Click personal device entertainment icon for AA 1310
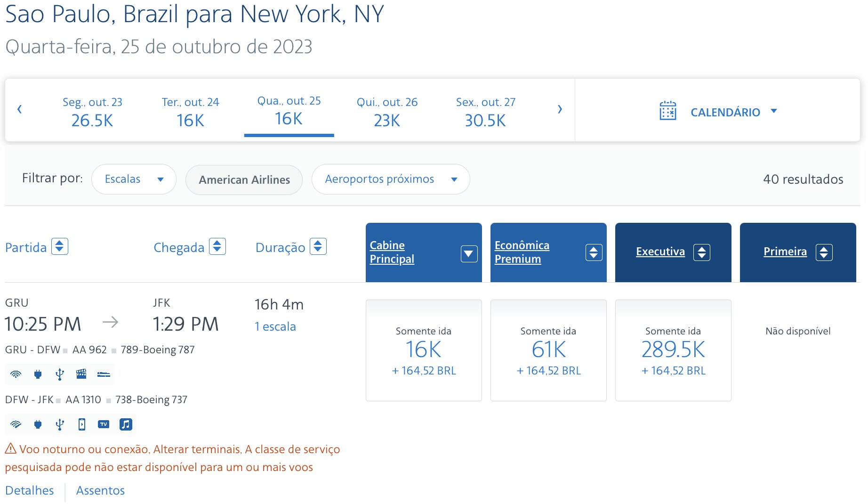 (82, 424)
